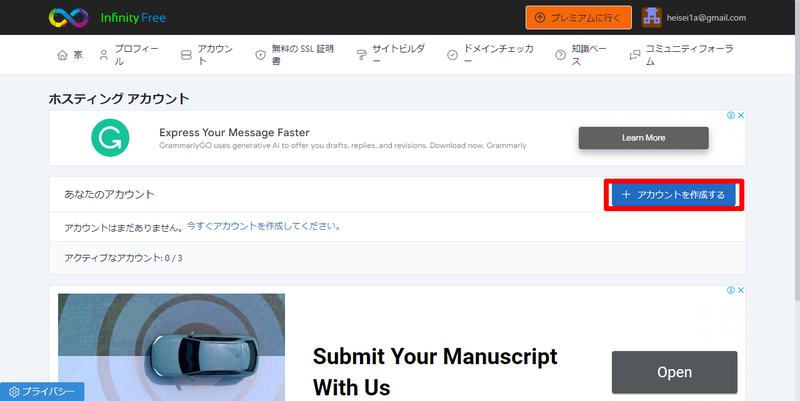Click the Grammarly logo in the ad
This screenshot has height=401, width=800.
(x=109, y=138)
